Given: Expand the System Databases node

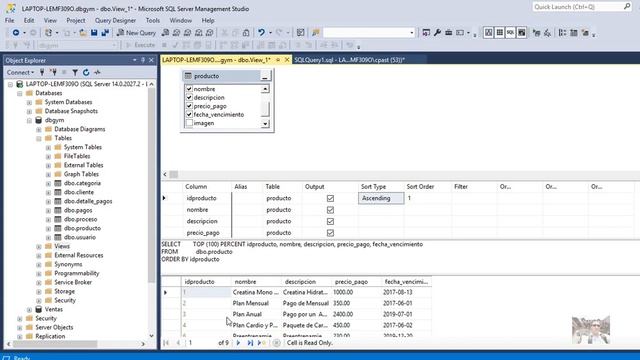Looking at the screenshot, I should (x=29, y=102).
